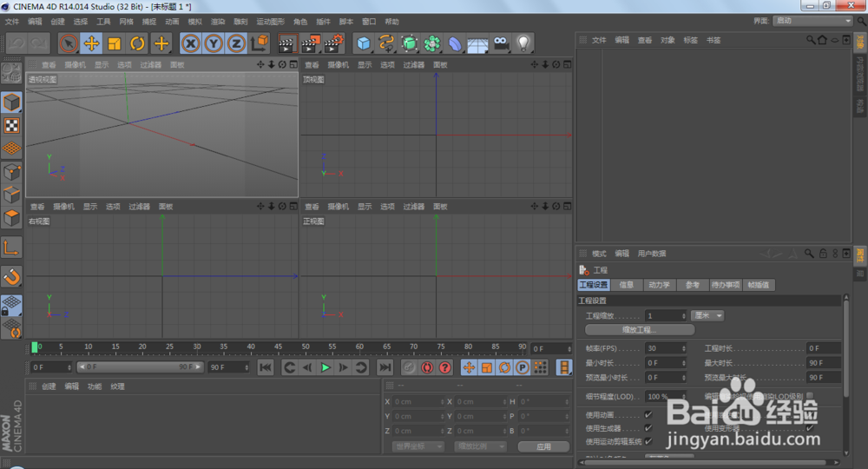Screen dimensions: 868x469
Task: Click the 缩放工程... button
Action: point(640,329)
